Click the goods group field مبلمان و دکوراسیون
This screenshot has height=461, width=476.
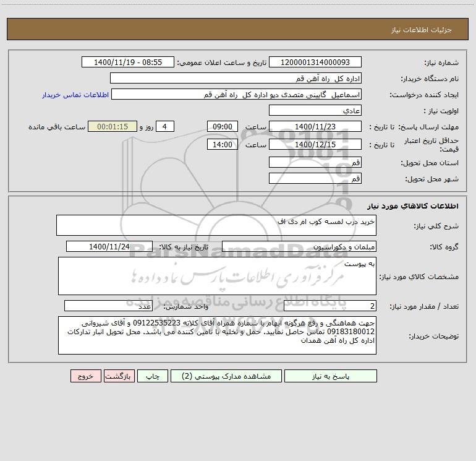(x=299, y=246)
